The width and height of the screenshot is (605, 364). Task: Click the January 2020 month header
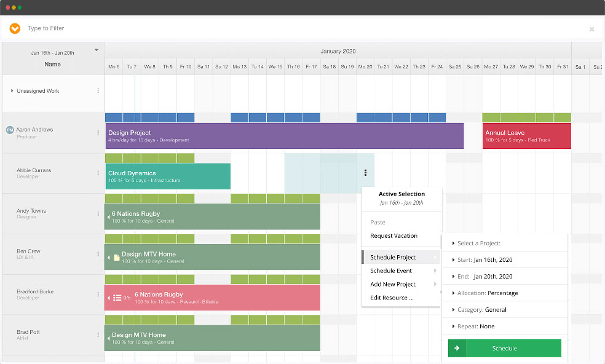tap(338, 51)
